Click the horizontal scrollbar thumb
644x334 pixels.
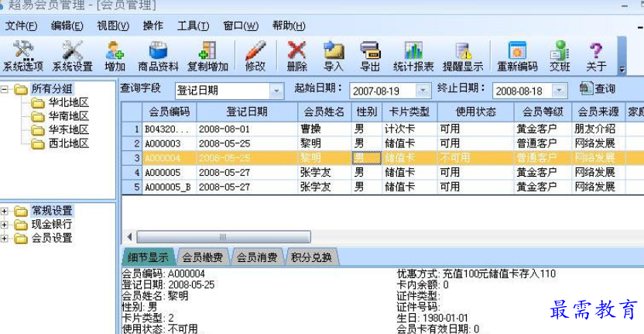pyautogui.click(x=224, y=237)
